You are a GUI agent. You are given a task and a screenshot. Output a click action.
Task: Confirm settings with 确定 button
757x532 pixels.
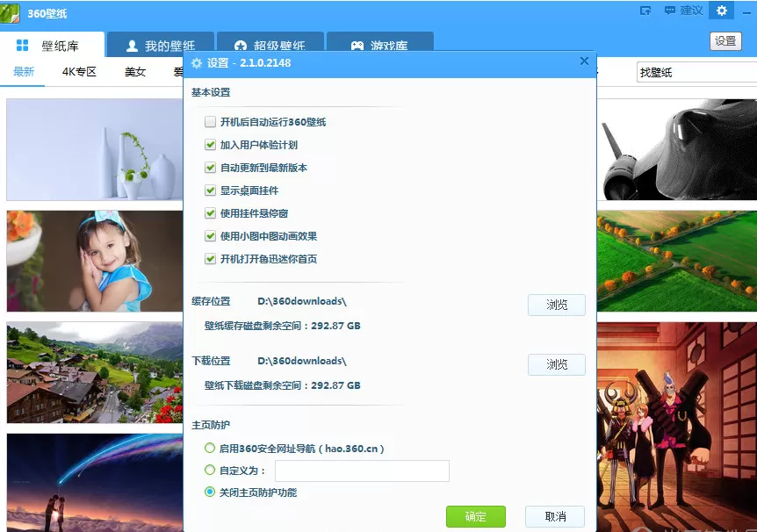[475, 516]
